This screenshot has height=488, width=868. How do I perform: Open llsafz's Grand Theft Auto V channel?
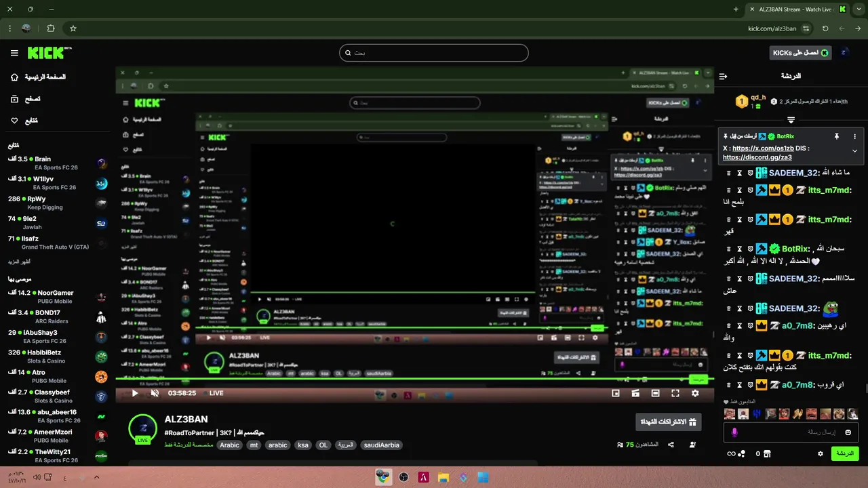[58, 242]
